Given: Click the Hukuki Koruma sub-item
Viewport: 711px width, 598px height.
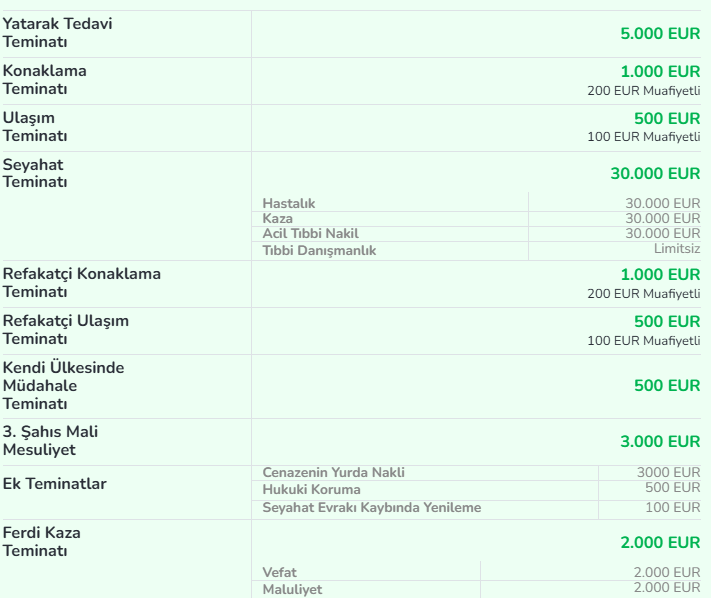Looking at the screenshot, I should click(311, 490).
